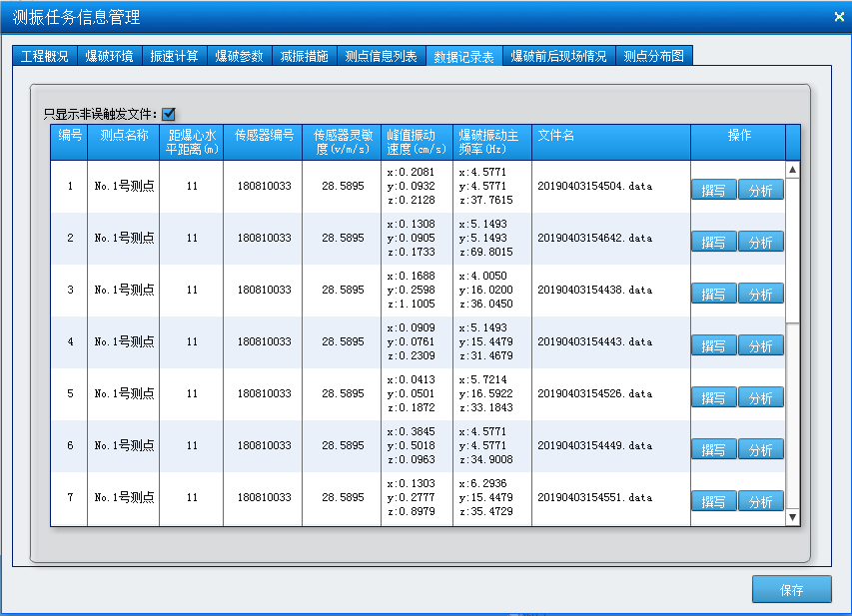Click 分析 for row 7
Screen dimensions: 852x616
coord(760,501)
